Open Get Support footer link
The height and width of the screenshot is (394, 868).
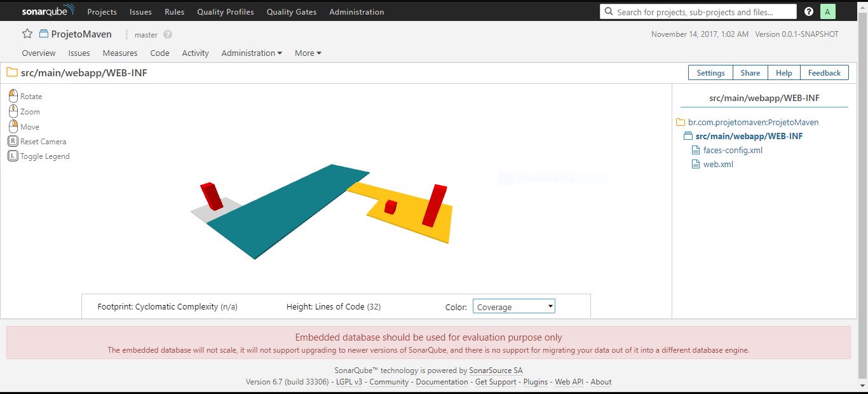pyautogui.click(x=496, y=382)
